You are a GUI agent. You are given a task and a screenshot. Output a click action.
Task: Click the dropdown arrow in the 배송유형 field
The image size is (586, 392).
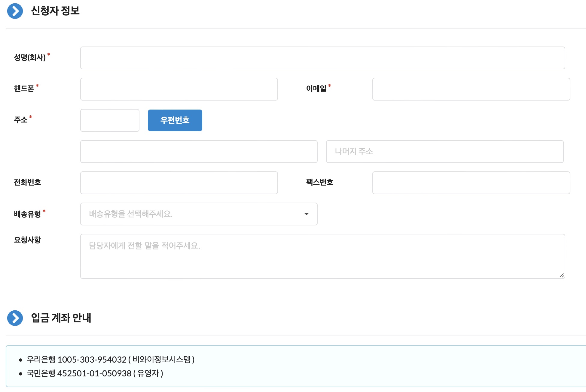coord(307,214)
